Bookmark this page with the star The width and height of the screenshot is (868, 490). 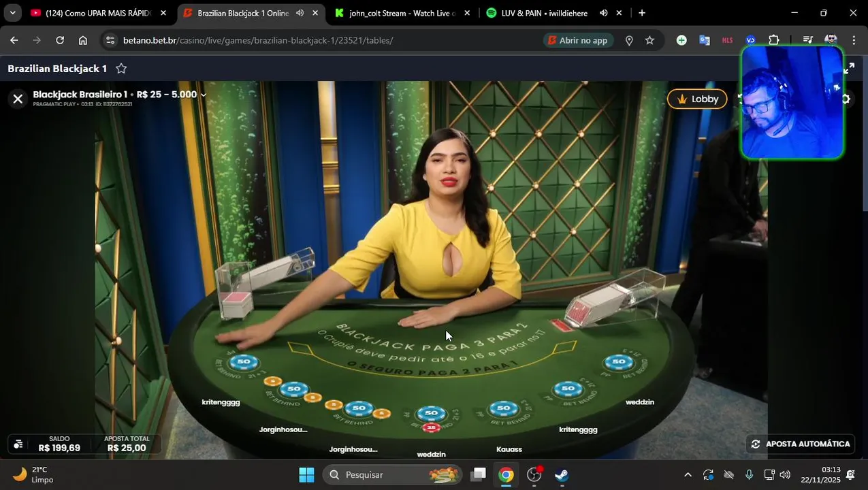tap(649, 40)
